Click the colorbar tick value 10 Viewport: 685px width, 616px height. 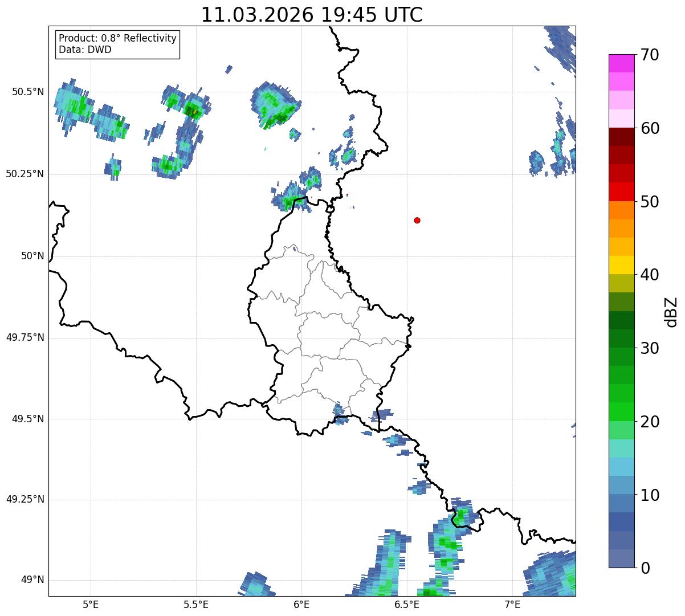pos(650,495)
